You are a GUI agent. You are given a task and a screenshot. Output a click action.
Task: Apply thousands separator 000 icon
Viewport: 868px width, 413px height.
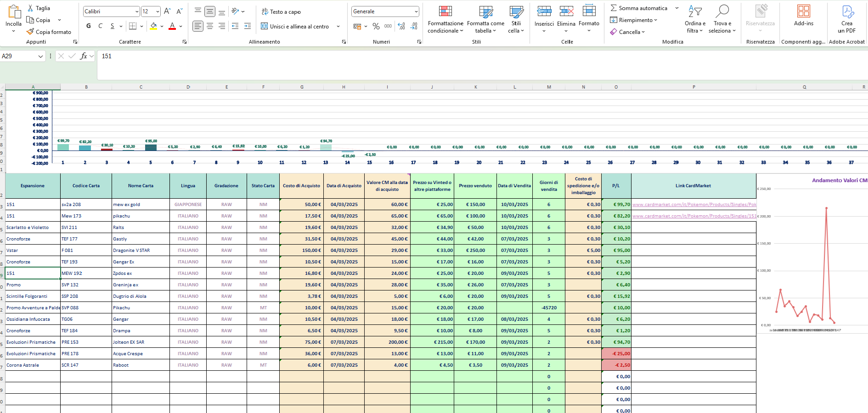coord(388,26)
